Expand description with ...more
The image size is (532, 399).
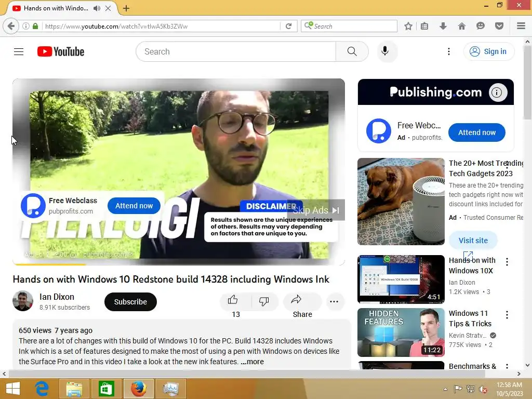[x=252, y=362]
